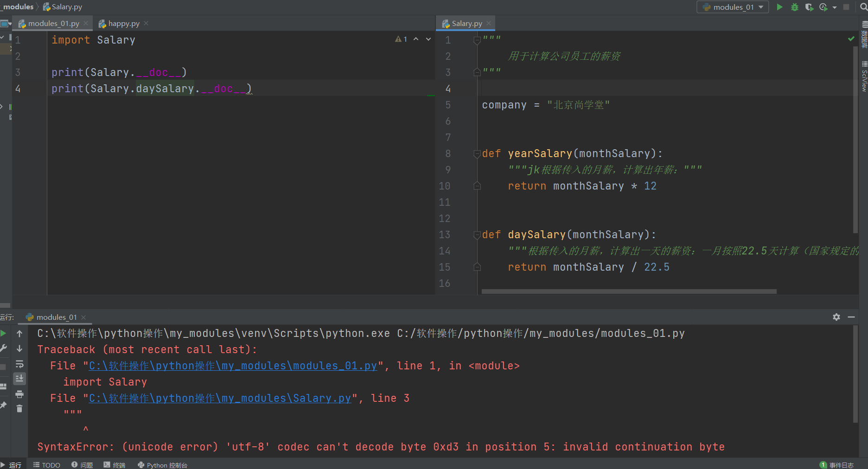Jump up the stack trace with the up arrow
Image resolution: width=868 pixels, height=469 pixels.
[x=19, y=333]
